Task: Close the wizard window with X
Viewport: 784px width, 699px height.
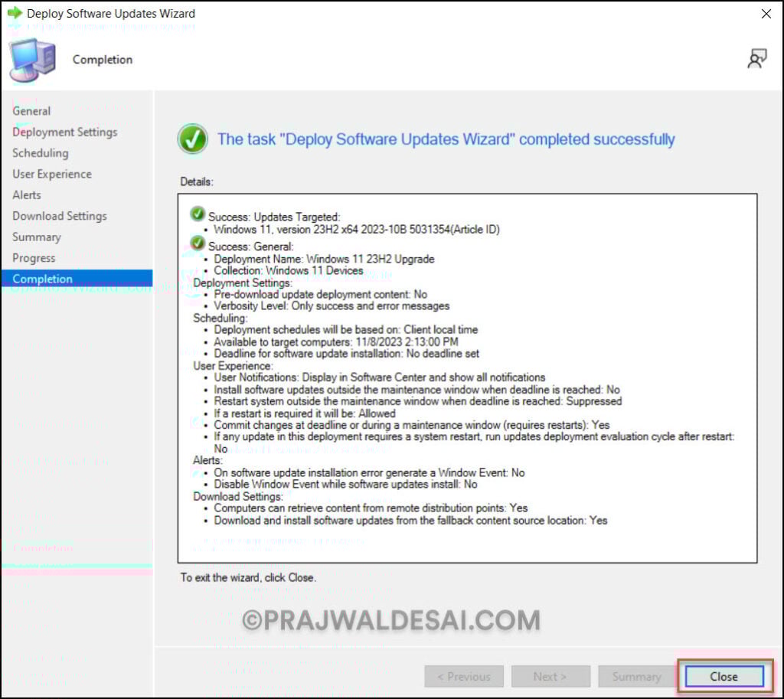Action: [x=766, y=14]
